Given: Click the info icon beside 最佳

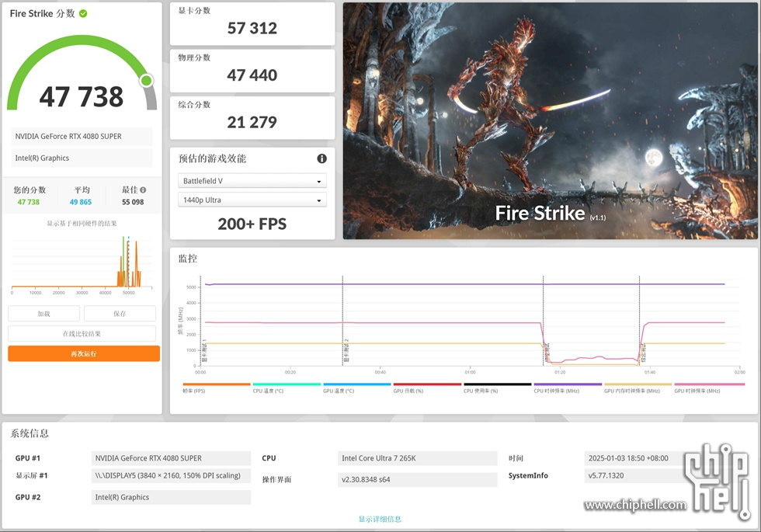Looking at the screenshot, I should click(143, 190).
